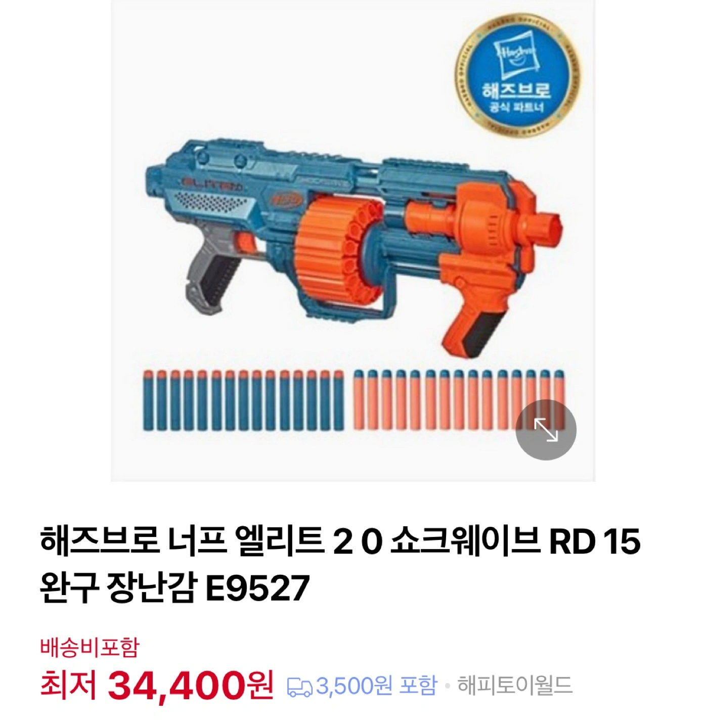706x728 pixels.
Task: Select the row of orange darts
Action: click(x=458, y=399)
